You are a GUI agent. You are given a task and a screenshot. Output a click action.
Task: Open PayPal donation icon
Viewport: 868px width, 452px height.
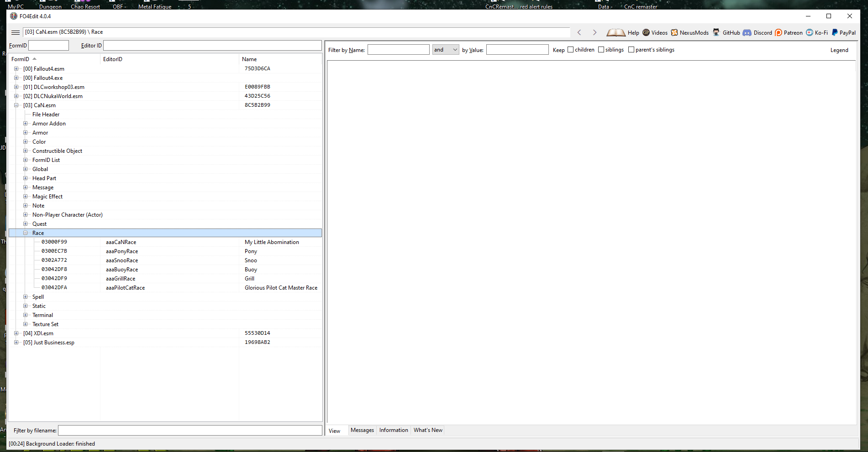coord(835,32)
